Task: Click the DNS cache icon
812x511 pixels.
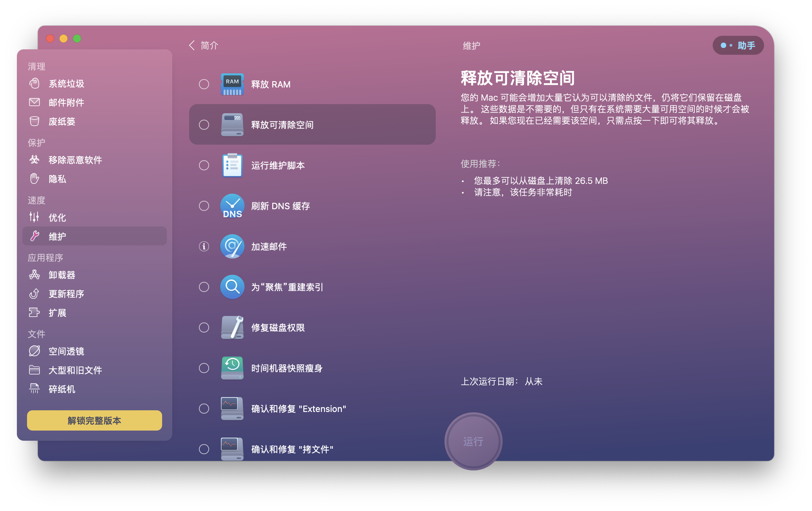Action: click(232, 206)
